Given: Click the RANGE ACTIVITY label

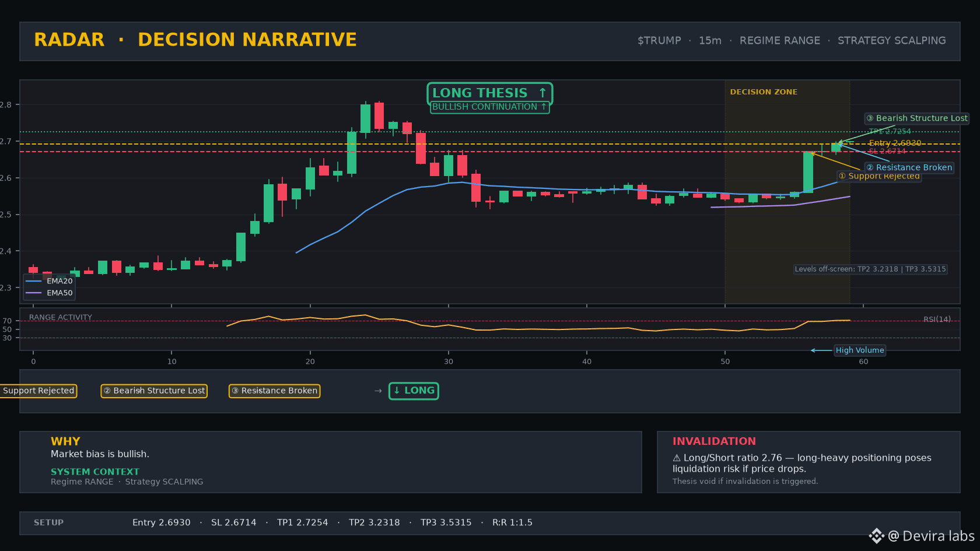Looking at the screenshot, I should (61, 317).
